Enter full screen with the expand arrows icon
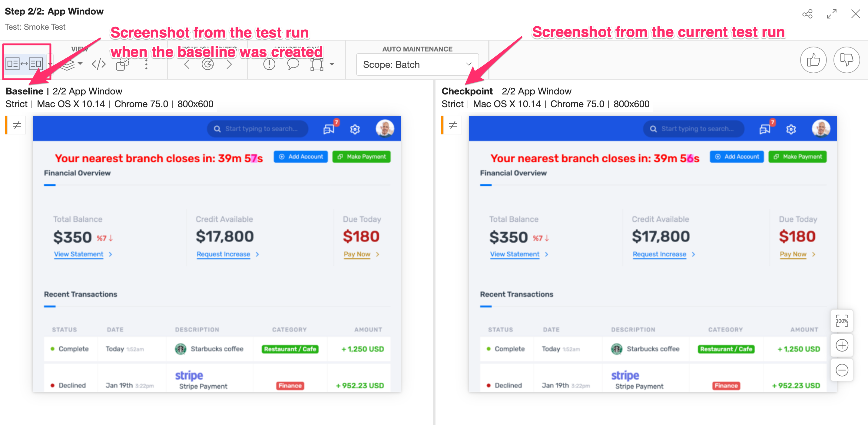868x425 pixels. point(832,14)
